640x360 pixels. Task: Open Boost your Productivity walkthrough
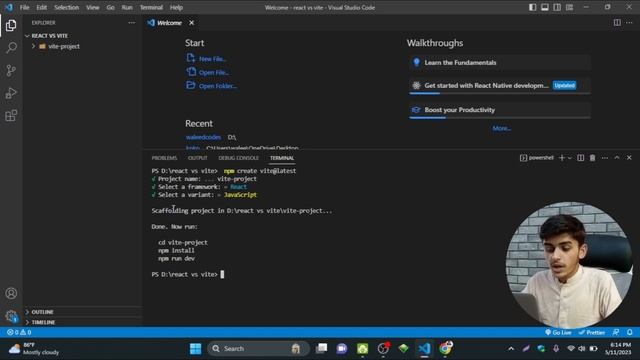tap(500, 110)
